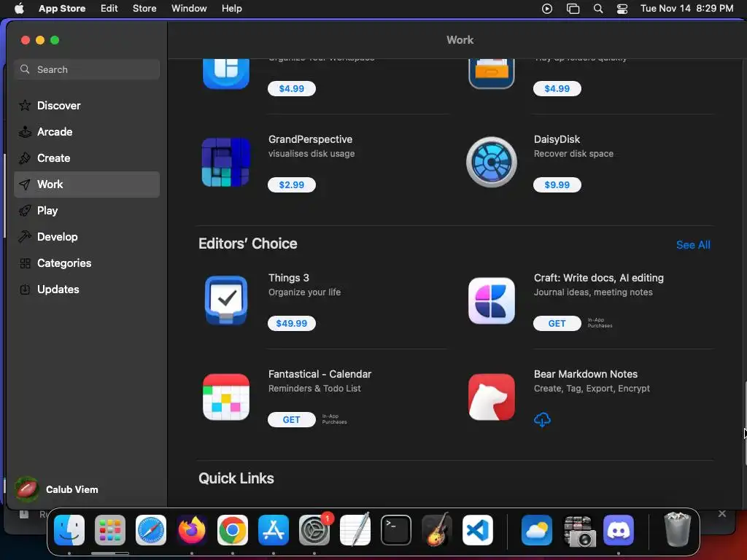Click the date and time in menu bar
This screenshot has height=560, width=747.
(x=686, y=9)
